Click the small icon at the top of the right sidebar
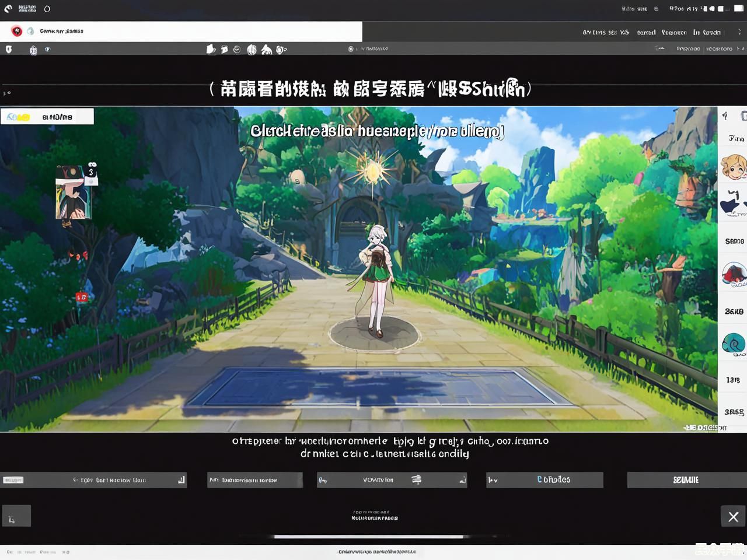The image size is (747, 560). [x=725, y=116]
